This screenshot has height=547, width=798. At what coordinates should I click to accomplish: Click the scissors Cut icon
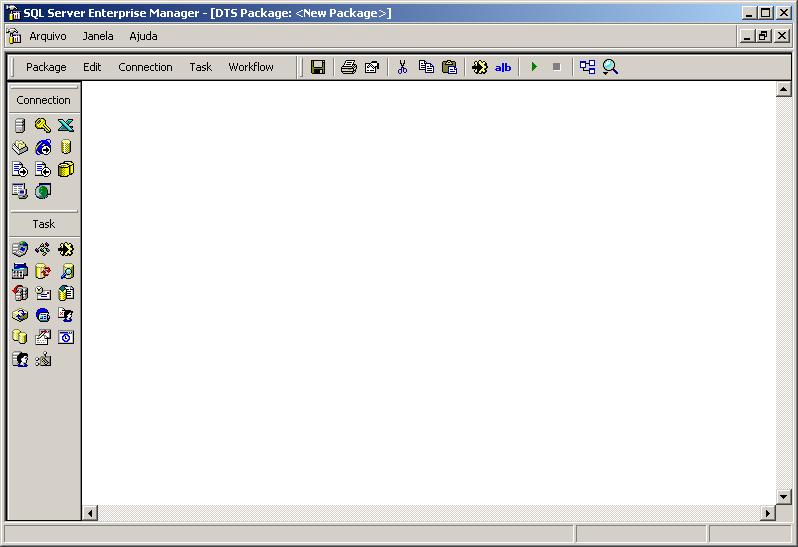tap(402, 67)
